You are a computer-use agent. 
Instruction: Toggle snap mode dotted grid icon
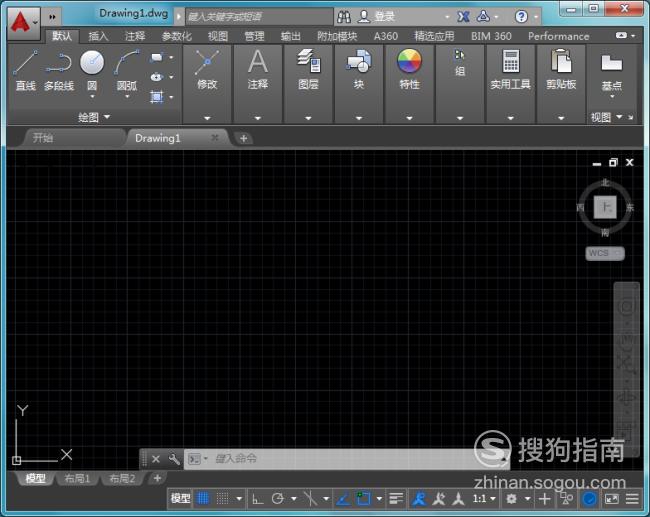(223, 498)
